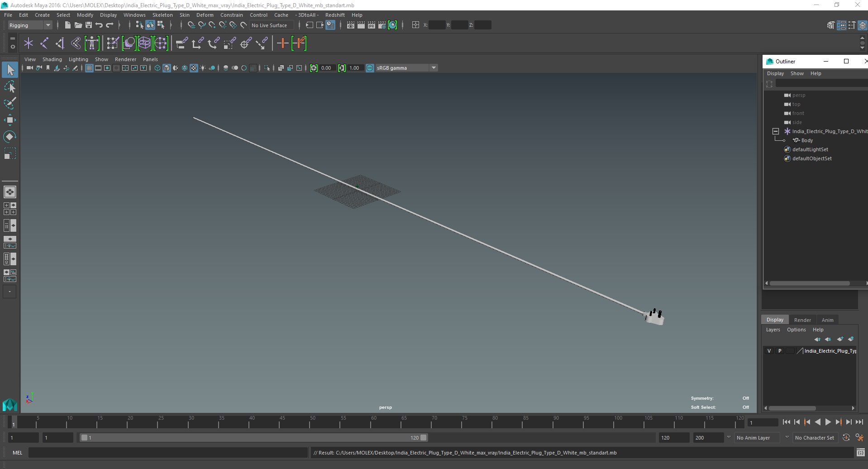The width and height of the screenshot is (868, 469).
Task: Toggle smooth shade all cube icon
Action: pyautogui.click(x=167, y=68)
